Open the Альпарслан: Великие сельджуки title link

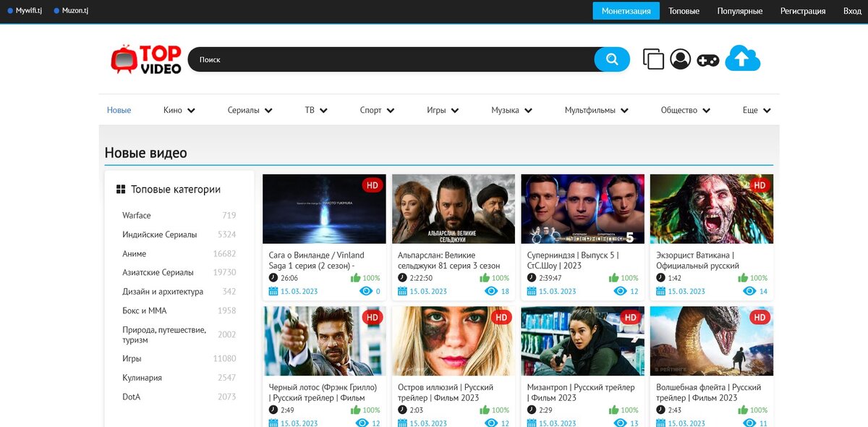tap(449, 261)
